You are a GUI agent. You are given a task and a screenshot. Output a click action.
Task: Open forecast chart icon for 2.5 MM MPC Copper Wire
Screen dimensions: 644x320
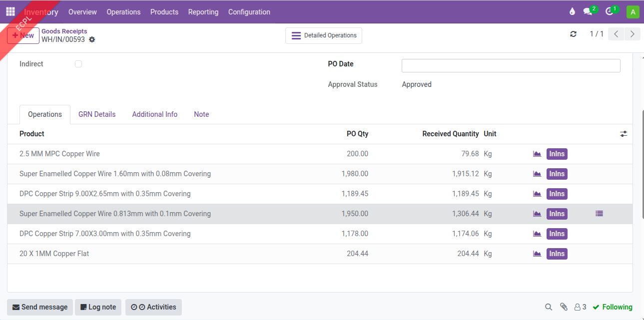click(x=537, y=154)
